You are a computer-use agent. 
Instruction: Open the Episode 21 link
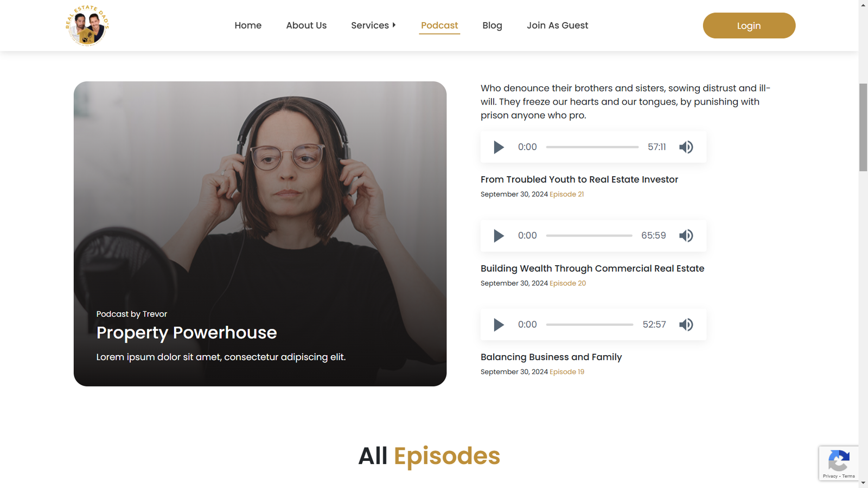[567, 194]
